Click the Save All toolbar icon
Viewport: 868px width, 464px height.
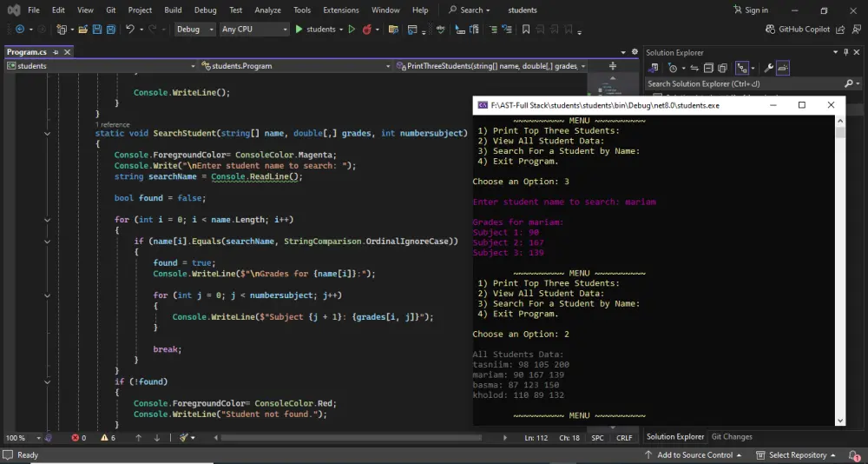point(111,30)
